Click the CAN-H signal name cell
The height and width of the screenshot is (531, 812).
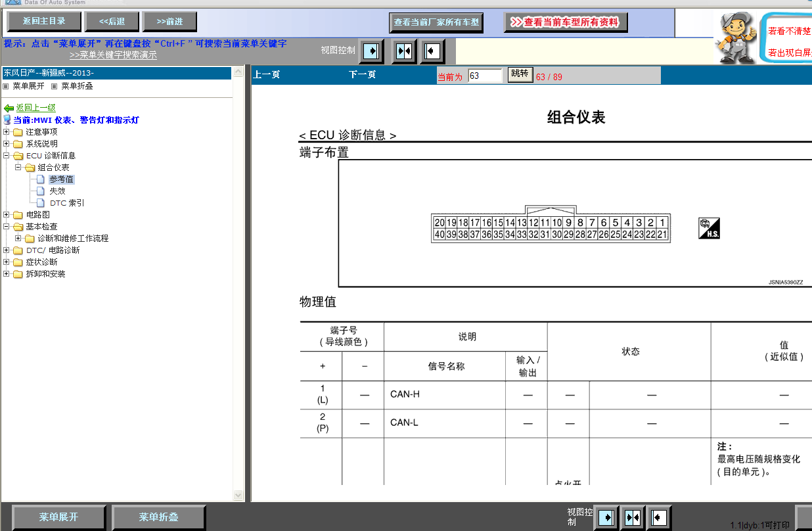tap(445, 394)
